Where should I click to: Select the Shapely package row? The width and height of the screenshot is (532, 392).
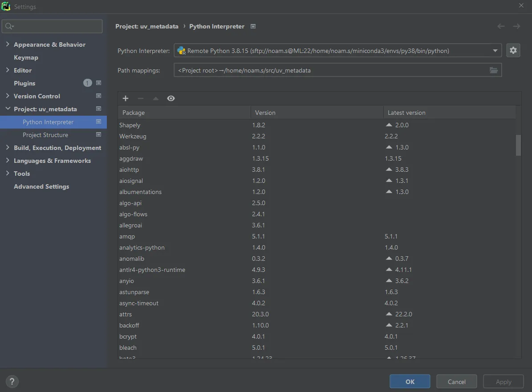pos(317,125)
